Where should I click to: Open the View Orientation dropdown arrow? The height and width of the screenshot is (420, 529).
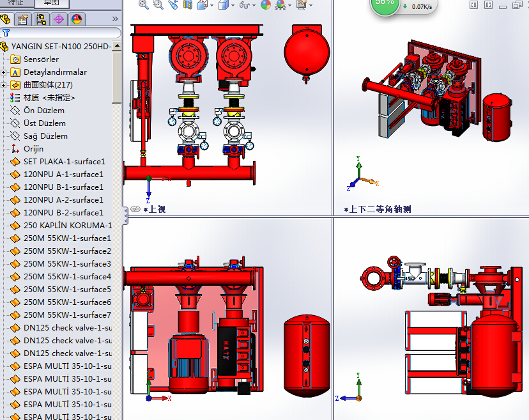pos(212,5)
